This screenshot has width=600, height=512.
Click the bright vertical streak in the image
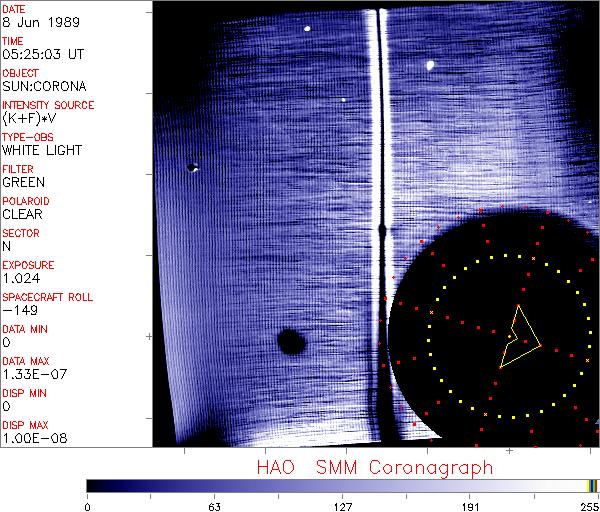(x=377, y=150)
